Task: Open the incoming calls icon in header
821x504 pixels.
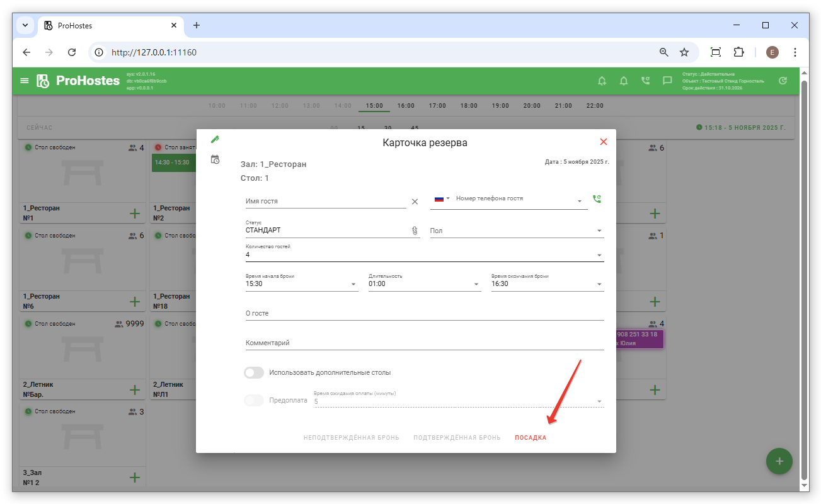Action: pyautogui.click(x=645, y=81)
